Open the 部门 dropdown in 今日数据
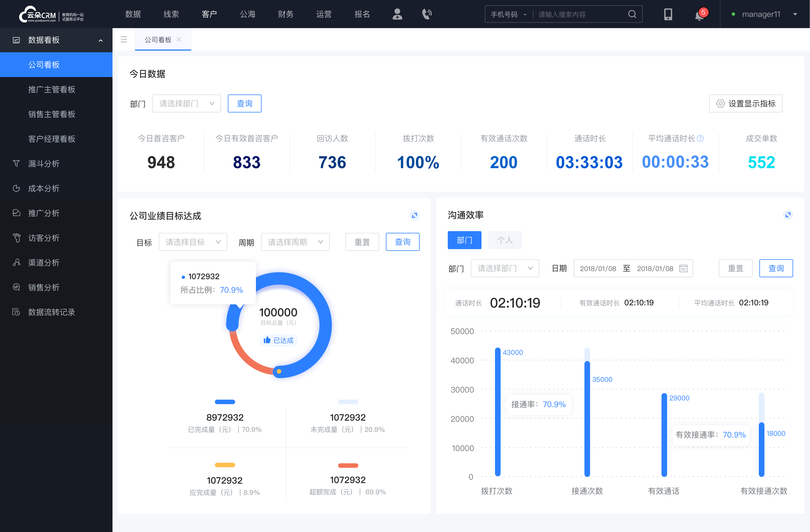The image size is (810, 532). click(185, 103)
